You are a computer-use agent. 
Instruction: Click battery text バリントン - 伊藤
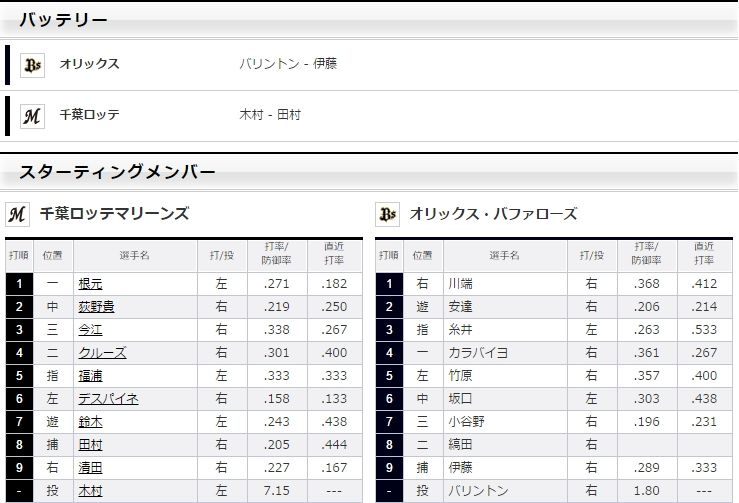[x=288, y=64]
